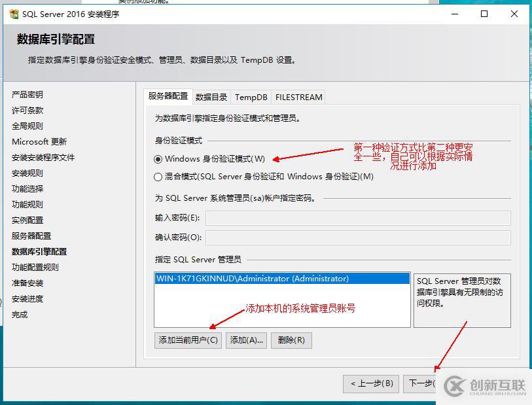532x405 pixels.
Task: Enable 混合模式 authentication option
Action: (156, 175)
